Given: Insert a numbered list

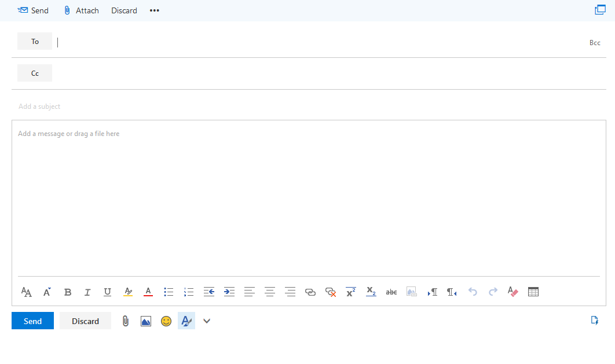Looking at the screenshot, I should pos(189,292).
